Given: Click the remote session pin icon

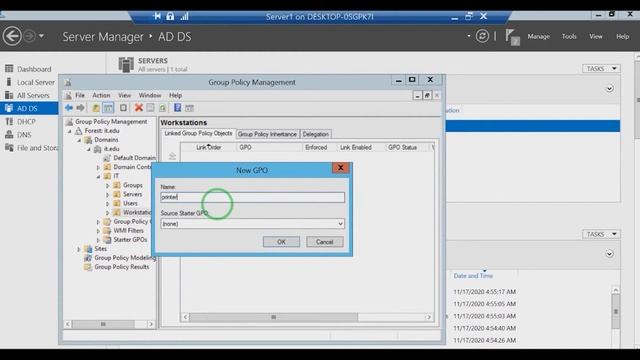Looking at the screenshot, I should click(x=157, y=16).
